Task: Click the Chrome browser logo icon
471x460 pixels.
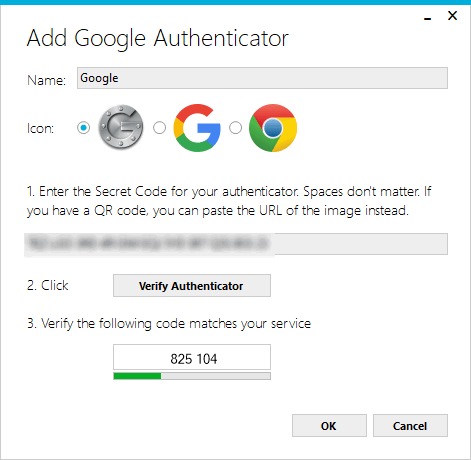Action: (x=273, y=128)
